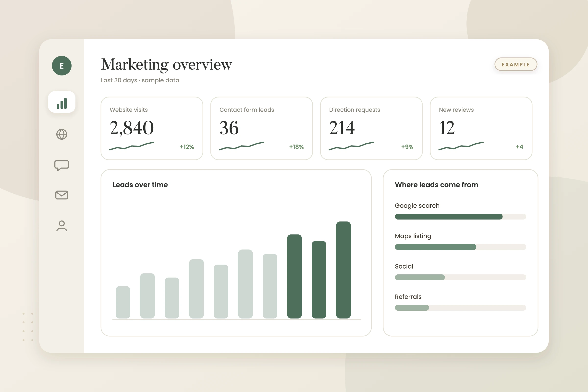Click the Social source label
Viewport: 588px width, 392px height.
click(x=404, y=267)
